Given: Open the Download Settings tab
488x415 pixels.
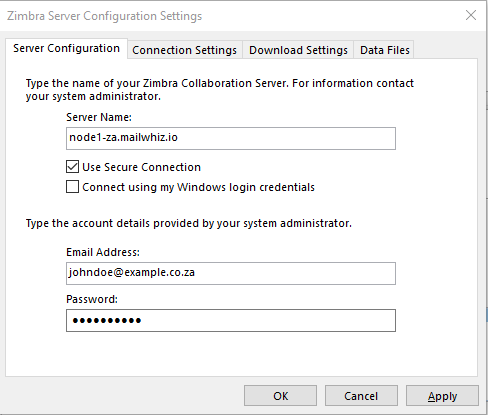Looking at the screenshot, I should 298,50.
